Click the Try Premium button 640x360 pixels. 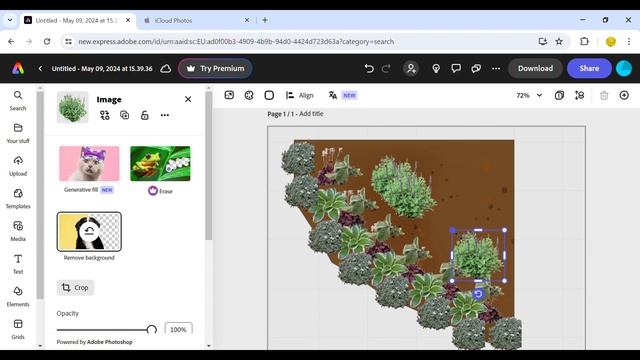click(215, 69)
